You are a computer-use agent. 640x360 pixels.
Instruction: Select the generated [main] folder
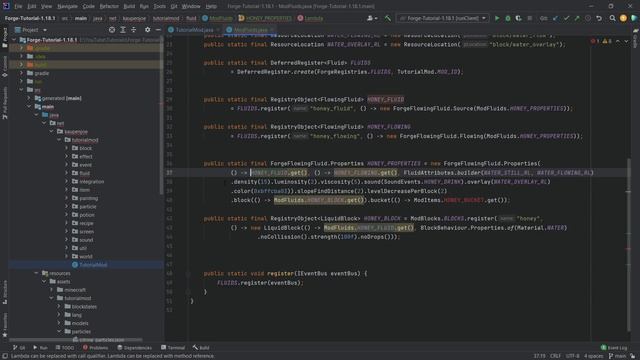[58, 98]
